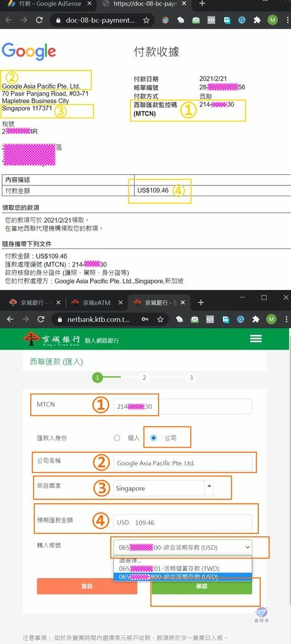Bookmark netbank.ktb.com.tw page with star

(x=160, y=319)
